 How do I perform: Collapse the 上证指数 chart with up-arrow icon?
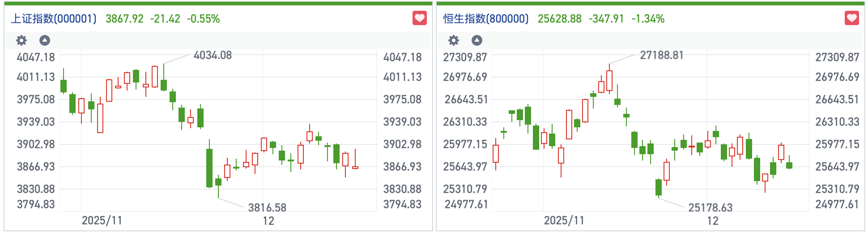pos(45,41)
